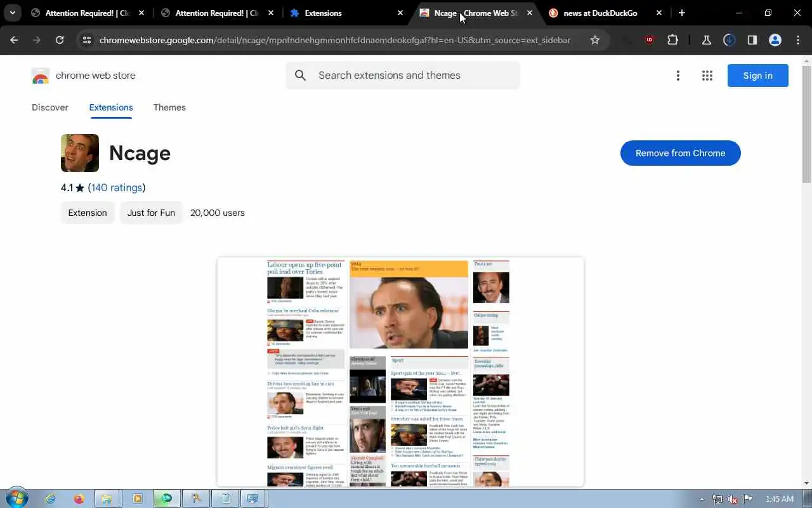The width and height of the screenshot is (812, 508).
Task: Launch Internet Explorer from the taskbar
Action: 50,498
